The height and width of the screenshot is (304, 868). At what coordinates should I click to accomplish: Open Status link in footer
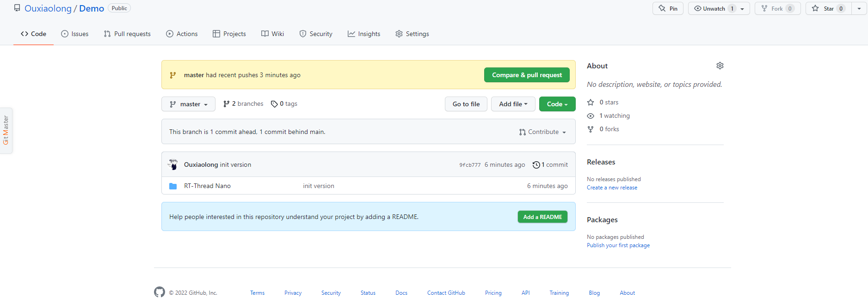click(x=368, y=293)
